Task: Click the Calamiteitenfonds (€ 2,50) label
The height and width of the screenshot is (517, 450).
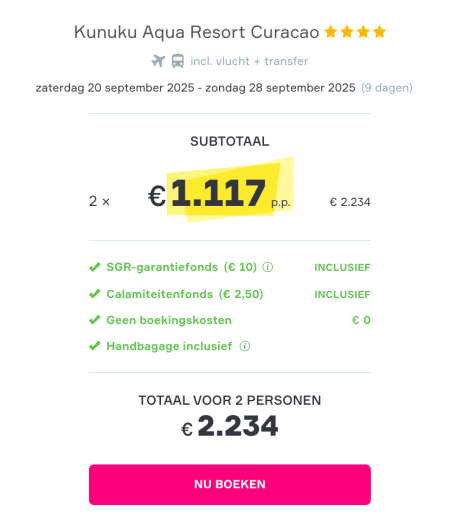Action: [x=185, y=294]
